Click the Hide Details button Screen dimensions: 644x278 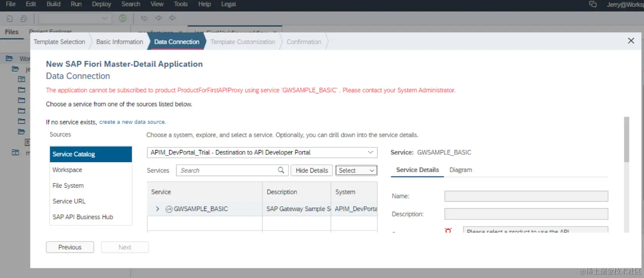(x=312, y=171)
